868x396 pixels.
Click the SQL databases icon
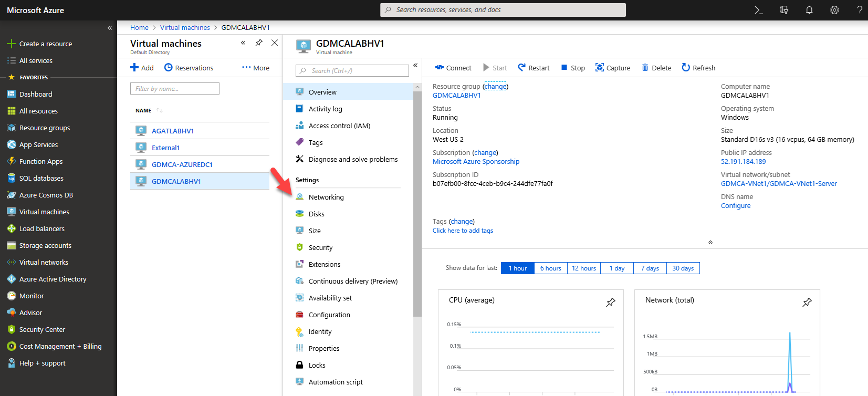12,178
